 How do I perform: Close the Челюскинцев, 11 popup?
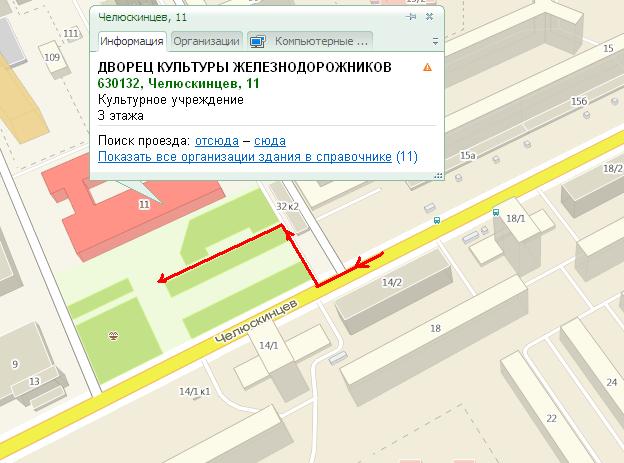pyautogui.click(x=429, y=17)
